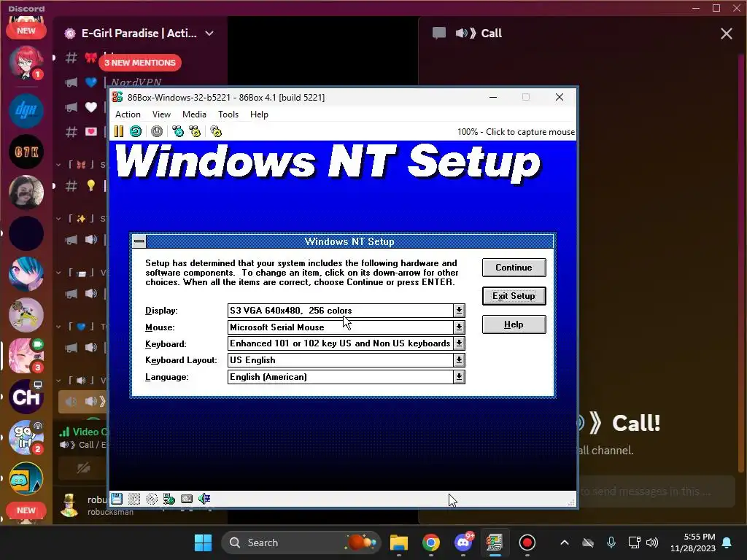Image resolution: width=747 pixels, height=560 pixels.
Task: Open the Media menu in 86Box
Action: point(194,114)
